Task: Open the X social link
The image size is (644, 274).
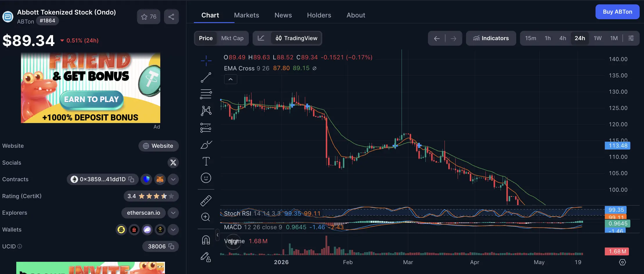Action: [x=173, y=163]
